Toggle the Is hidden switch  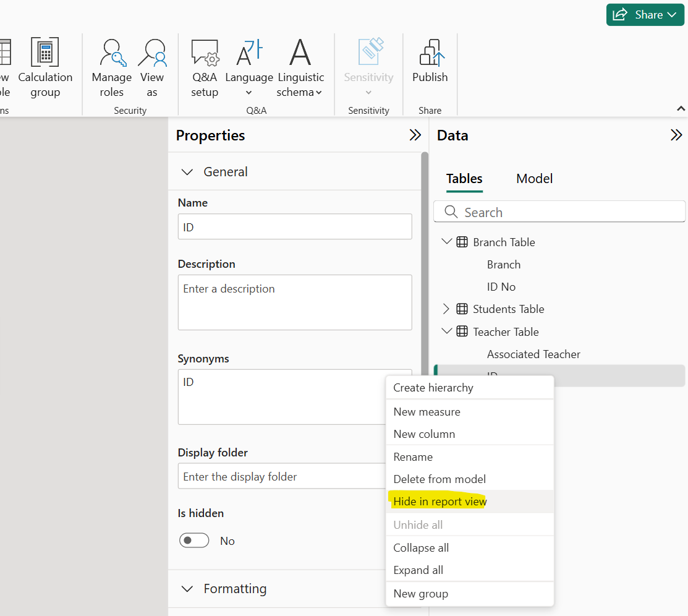(x=194, y=540)
